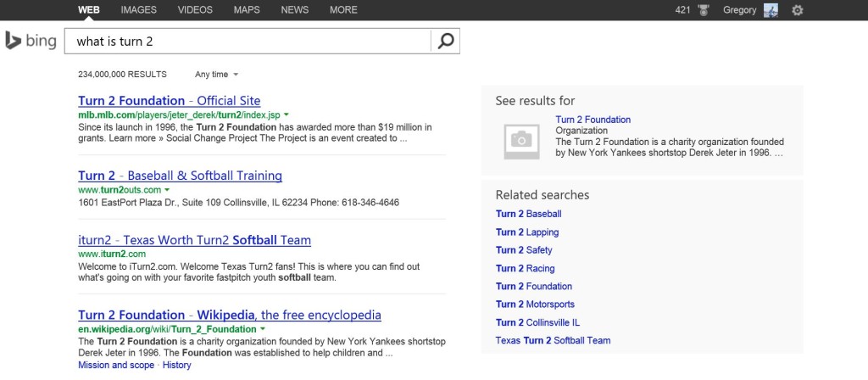Viewport: 868px width, 380px height.
Task: Open Texas Turn 2 Softball Team related search
Action: click(x=553, y=341)
